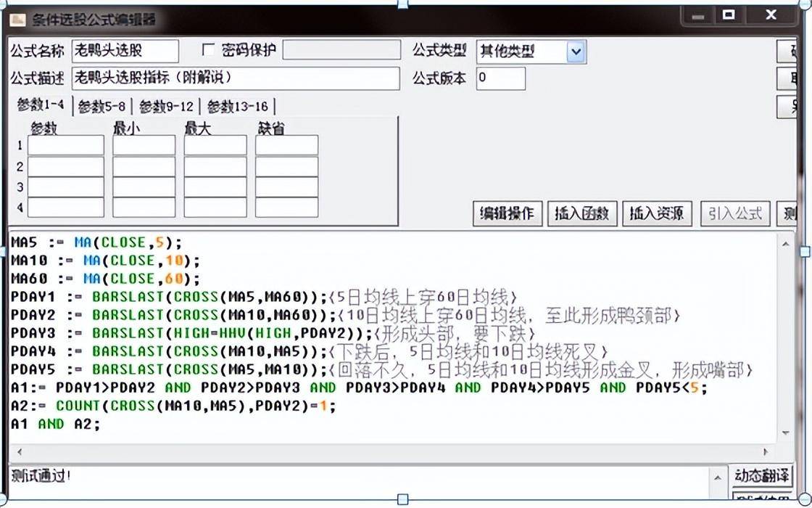Switch to the 参数5-8 tab

pos(102,107)
